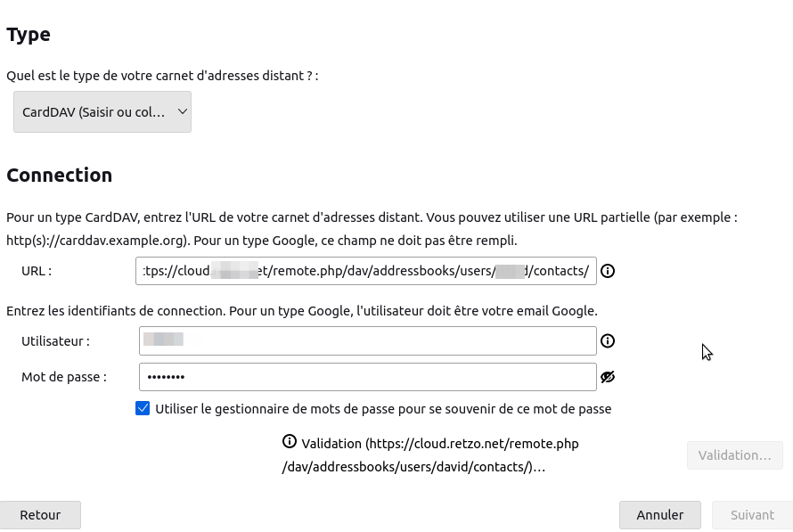Click the Connection section heading
Viewport: 793px width, 532px height.
(60, 175)
